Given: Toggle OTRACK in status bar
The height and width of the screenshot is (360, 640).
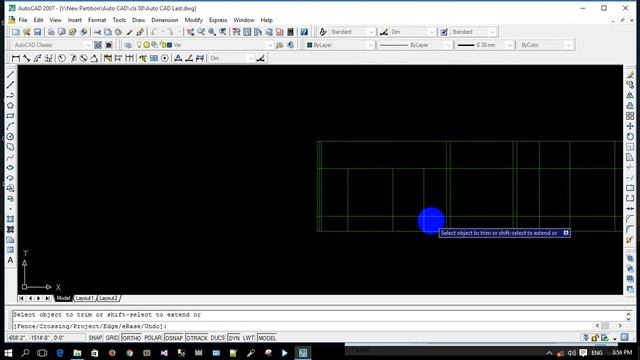Looking at the screenshot, I should (197, 338).
